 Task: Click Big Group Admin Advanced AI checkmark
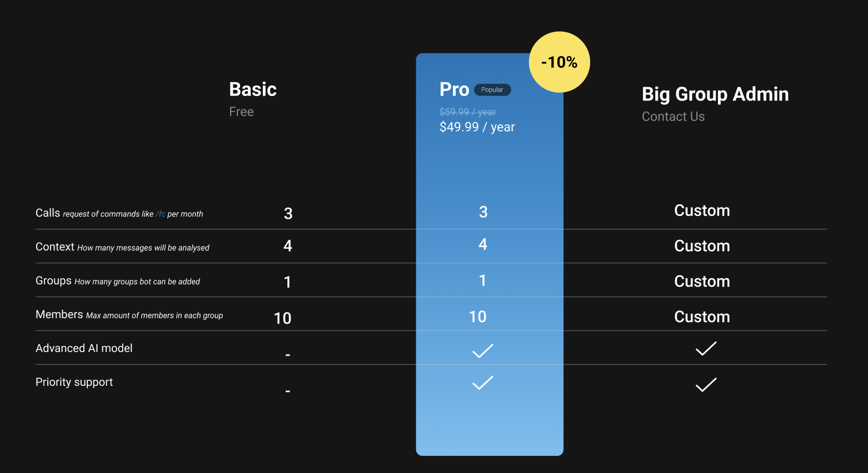coord(706,349)
